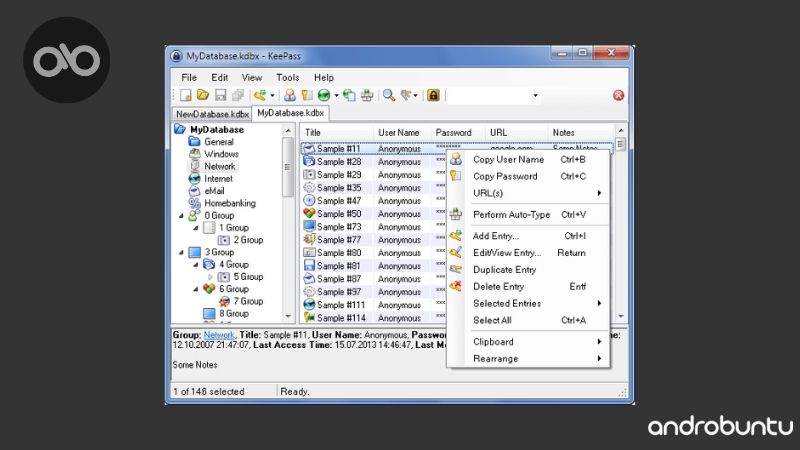Click the Find magnifier toolbar icon
This screenshot has width=800, height=450.
(389, 95)
